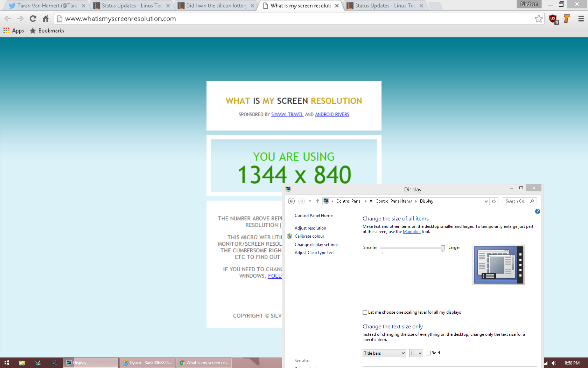
Task: Switch to Taran Van Hemert Twitter tab
Action: click(47, 6)
